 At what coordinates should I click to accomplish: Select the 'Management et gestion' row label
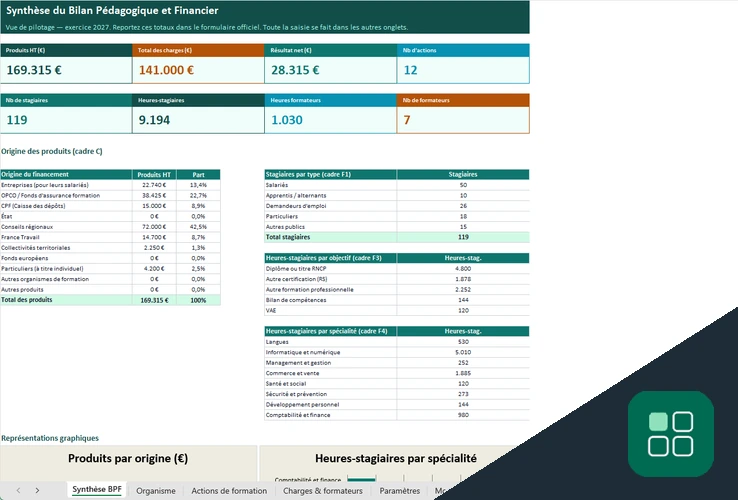(298, 363)
